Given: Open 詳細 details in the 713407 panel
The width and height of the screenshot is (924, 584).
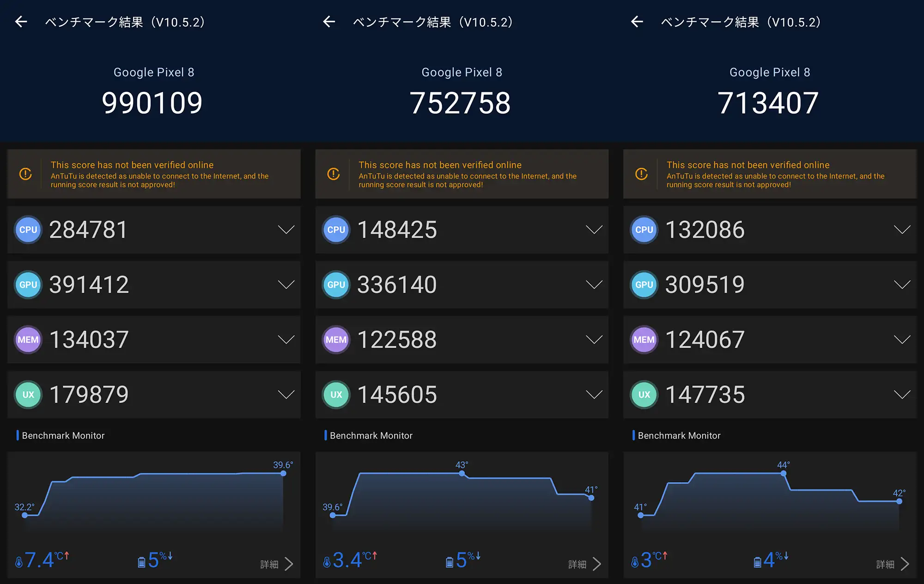Looking at the screenshot, I should 892,564.
